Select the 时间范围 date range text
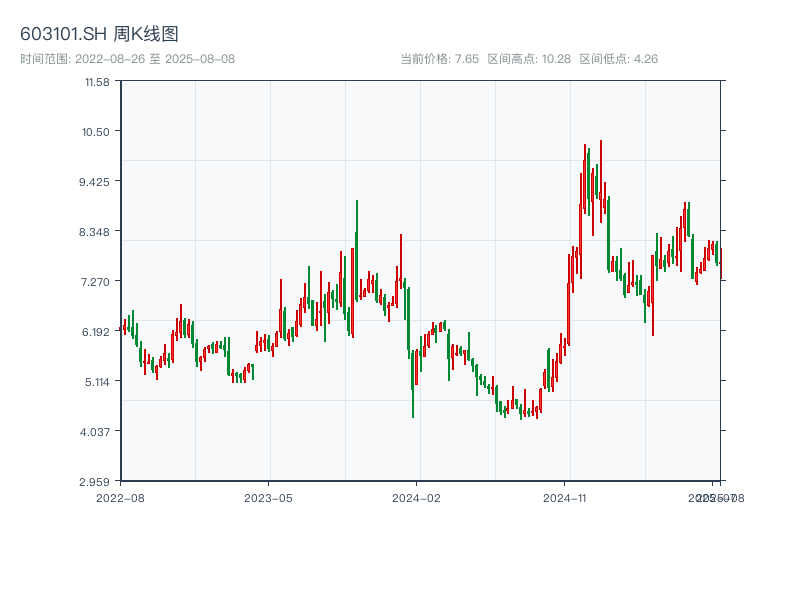Image resolution: width=800 pixels, height=600 pixels. [x=127, y=59]
